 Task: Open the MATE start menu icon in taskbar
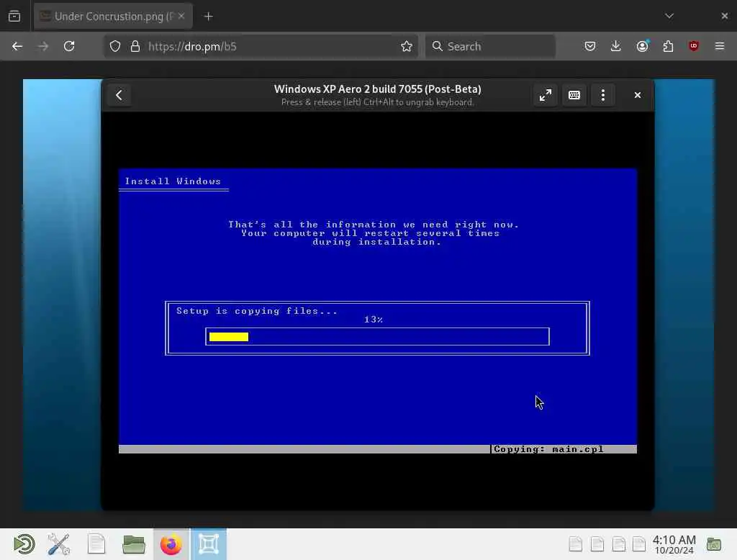coord(24,544)
